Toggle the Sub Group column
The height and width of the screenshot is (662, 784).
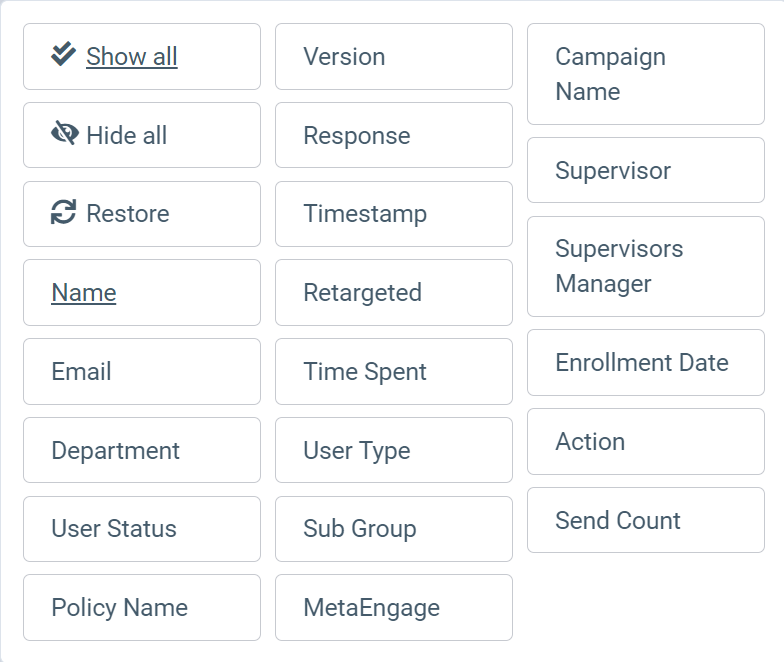tap(394, 529)
